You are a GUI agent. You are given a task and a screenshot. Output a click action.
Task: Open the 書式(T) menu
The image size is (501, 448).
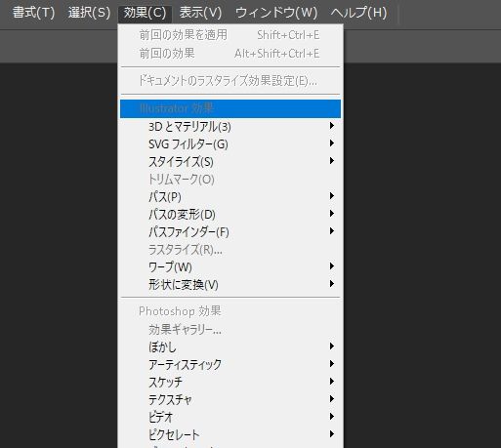point(33,13)
